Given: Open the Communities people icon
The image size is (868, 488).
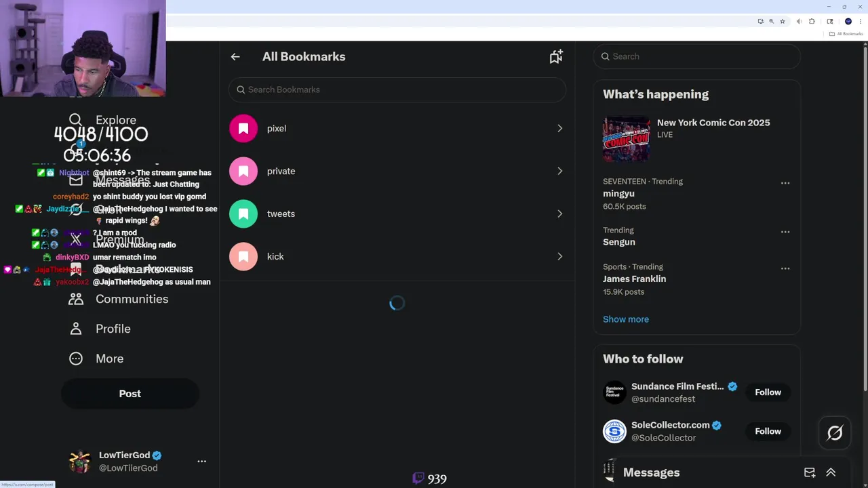Looking at the screenshot, I should click(x=76, y=299).
